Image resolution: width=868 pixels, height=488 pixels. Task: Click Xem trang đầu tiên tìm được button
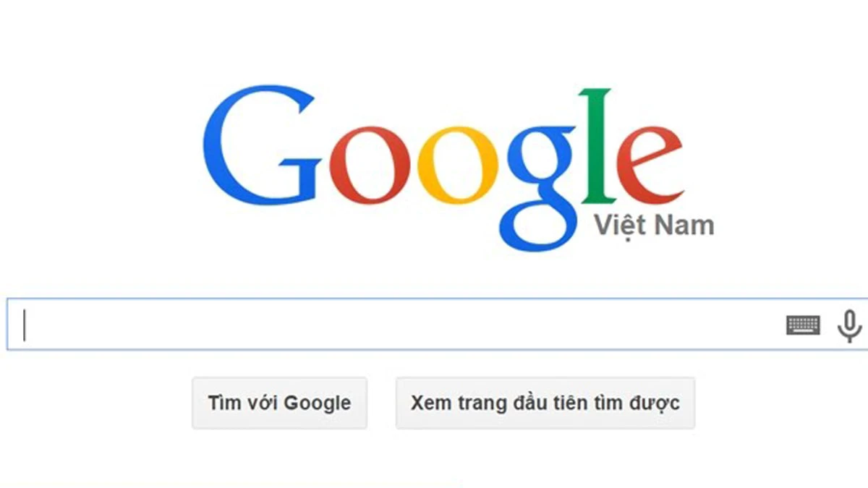pyautogui.click(x=545, y=403)
